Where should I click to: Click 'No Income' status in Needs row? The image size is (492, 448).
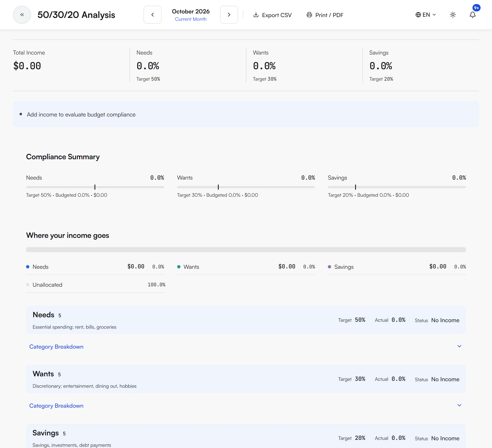445,320
